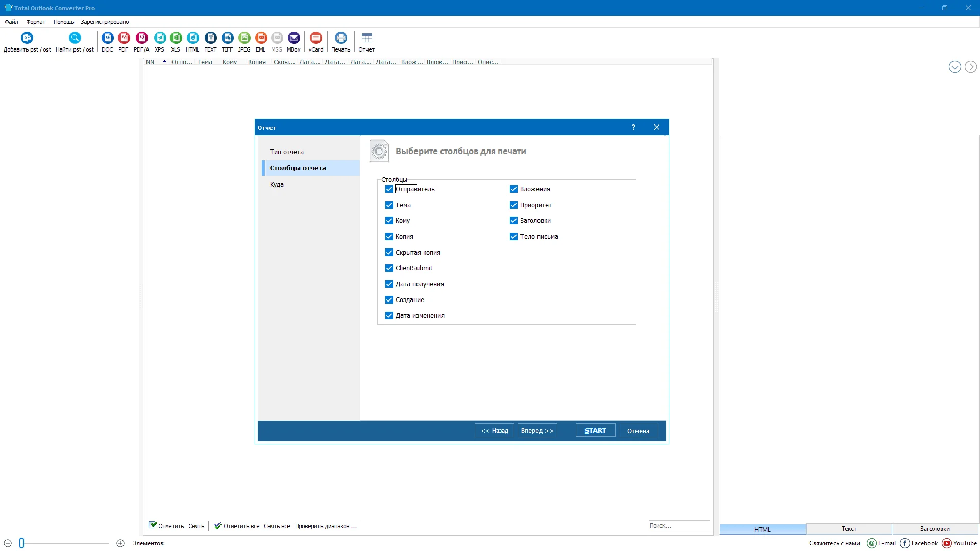Image resolution: width=980 pixels, height=551 pixels.
Task: Click the Find pst/ost search icon
Action: [75, 38]
